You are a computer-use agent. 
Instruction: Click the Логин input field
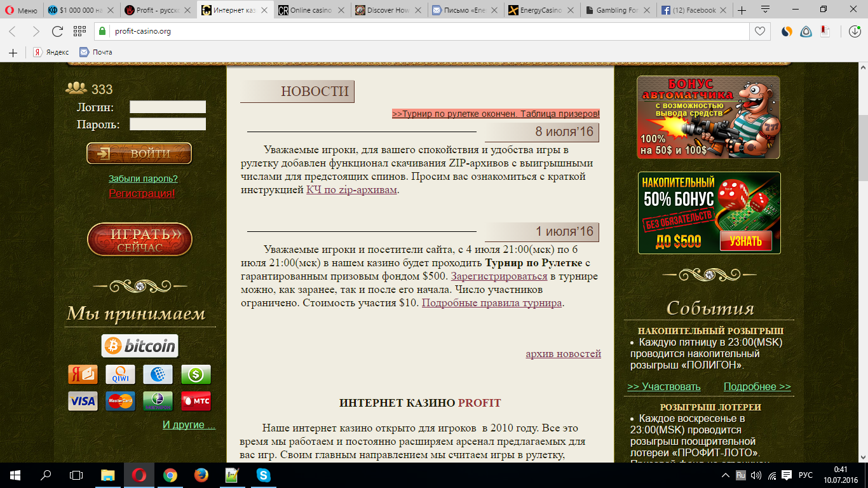click(x=168, y=107)
